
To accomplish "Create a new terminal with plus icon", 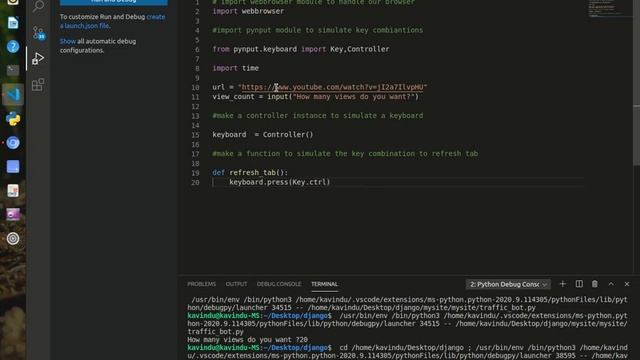I will [x=562, y=284].
